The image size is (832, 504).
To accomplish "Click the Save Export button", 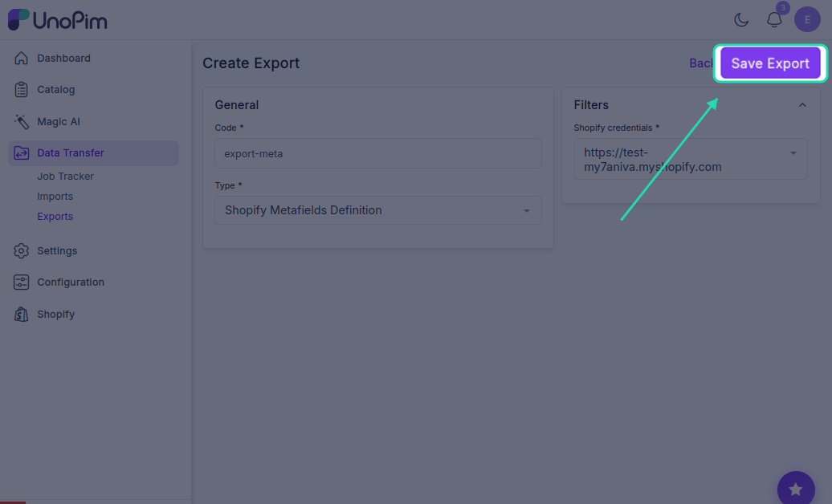I will (770, 63).
